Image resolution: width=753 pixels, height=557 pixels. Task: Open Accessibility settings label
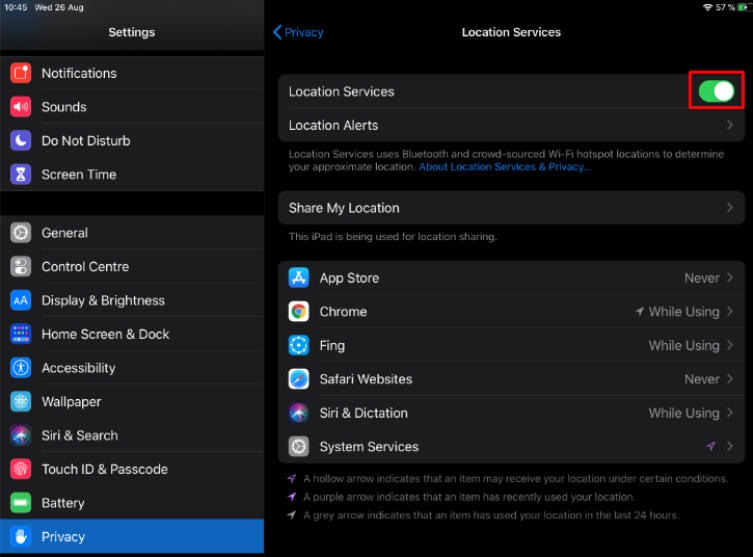click(78, 368)
